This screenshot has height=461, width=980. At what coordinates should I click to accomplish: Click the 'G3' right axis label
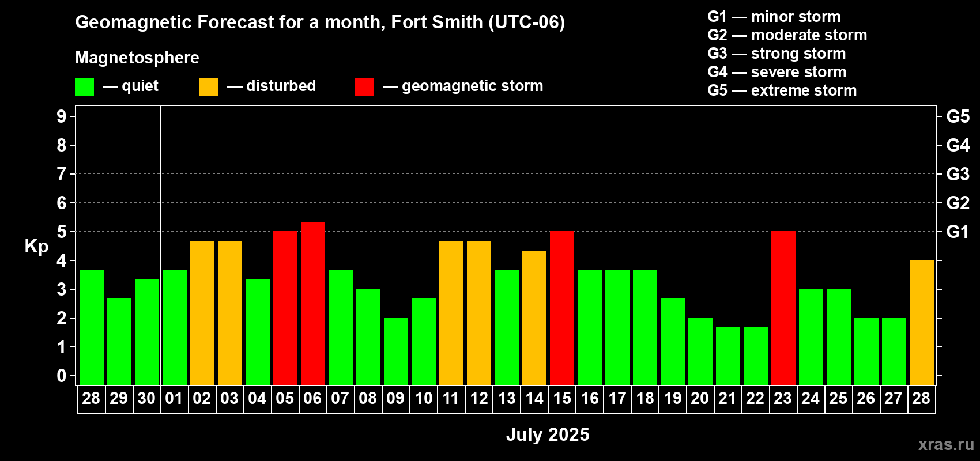pos(958,174)
